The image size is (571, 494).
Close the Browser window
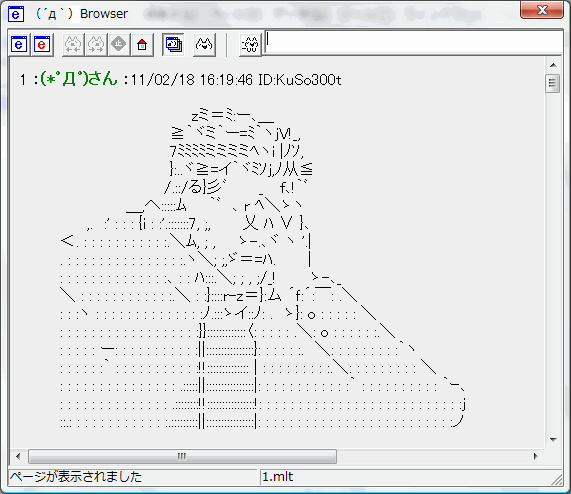tap(542, 10)
